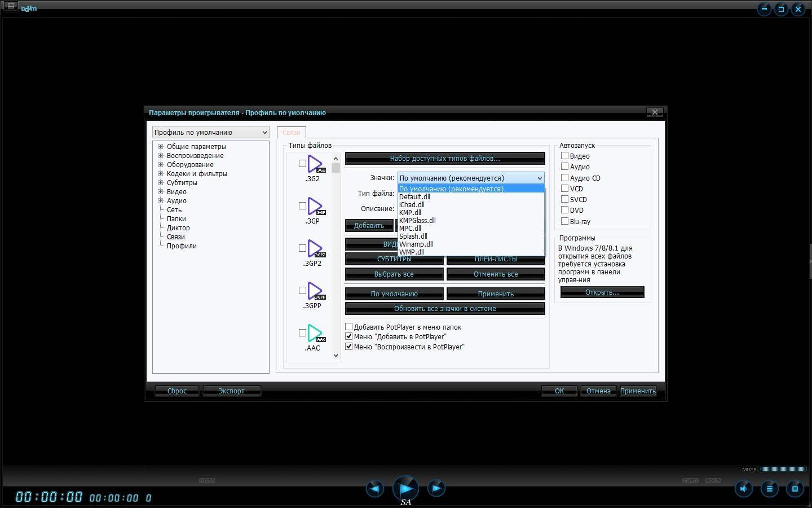Enable autoplay for Видео
Image resolution: width=812 pixels, height=508 pixels.
point(564,156)
